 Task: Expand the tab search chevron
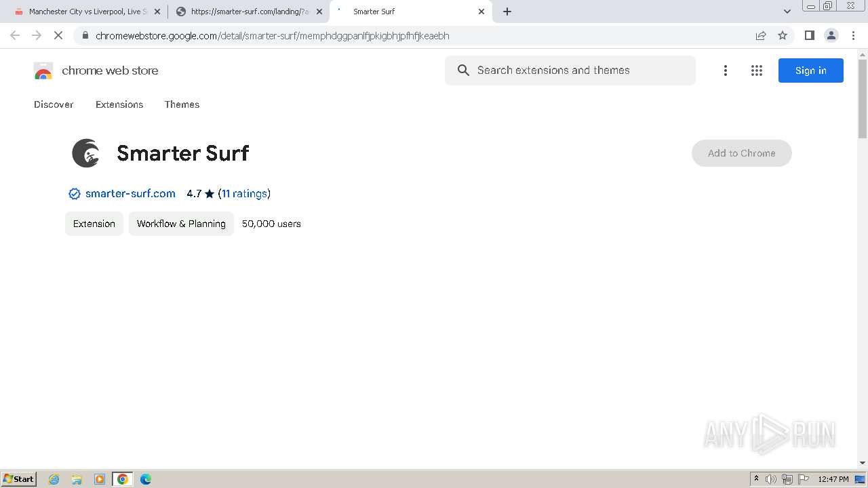(787, 12)
